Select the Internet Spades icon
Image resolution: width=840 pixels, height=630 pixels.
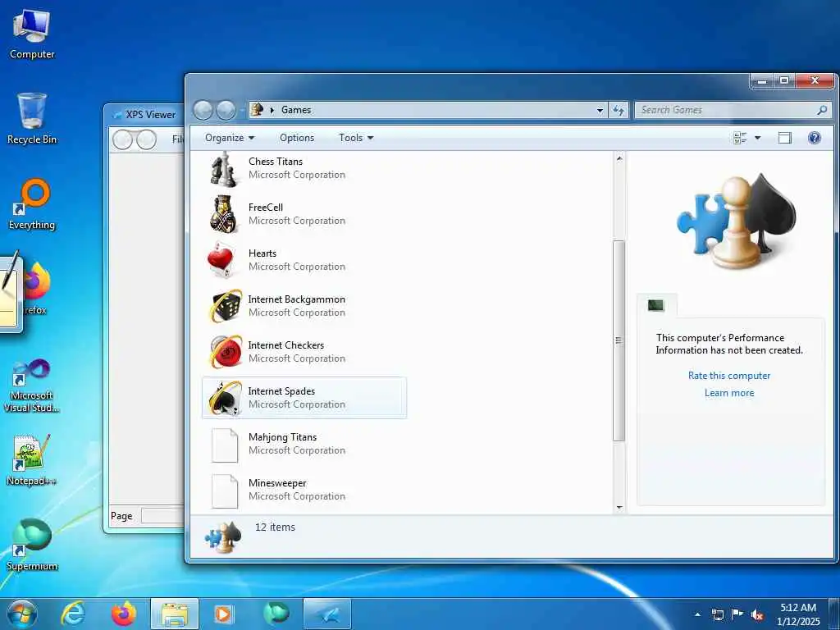point(225,398)
